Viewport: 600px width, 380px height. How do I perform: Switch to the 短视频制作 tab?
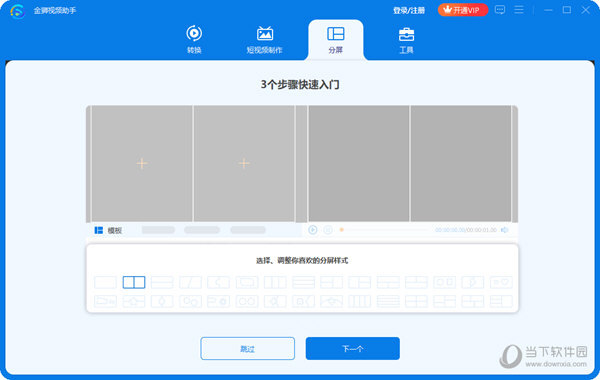(264, 39)
